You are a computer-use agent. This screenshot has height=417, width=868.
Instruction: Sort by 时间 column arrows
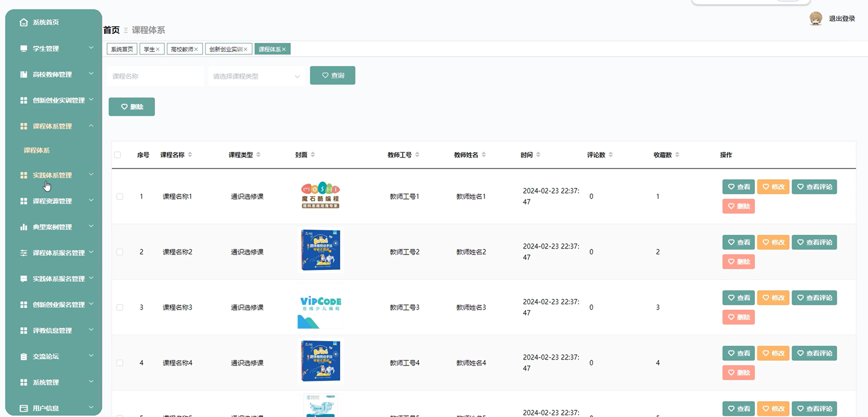(538, 155)
